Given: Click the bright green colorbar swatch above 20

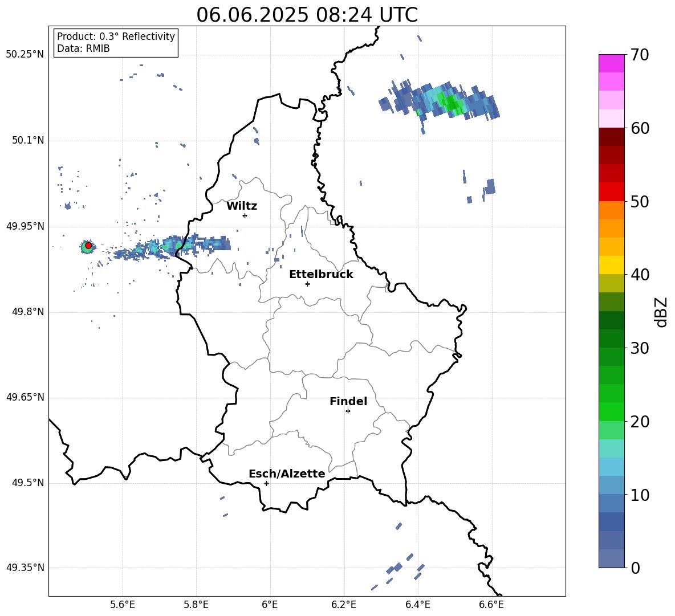Looking at the screenshot, I should coord(611,411).
